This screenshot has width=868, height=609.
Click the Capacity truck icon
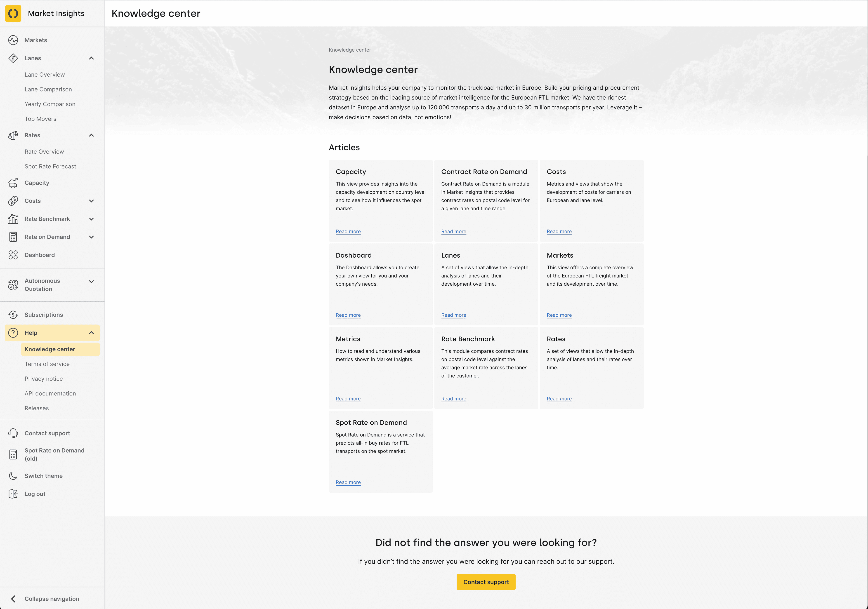click(13, 183)
